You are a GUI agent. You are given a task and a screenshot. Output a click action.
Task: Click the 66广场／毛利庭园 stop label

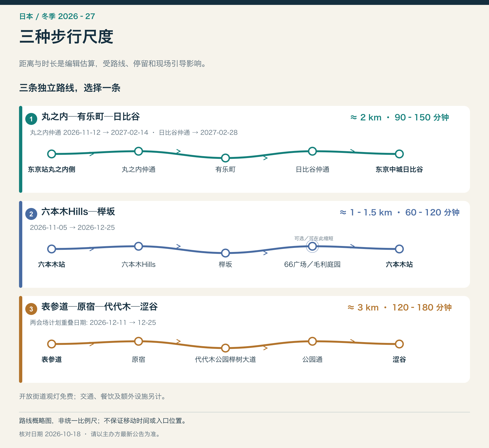[x=312, y=264]
